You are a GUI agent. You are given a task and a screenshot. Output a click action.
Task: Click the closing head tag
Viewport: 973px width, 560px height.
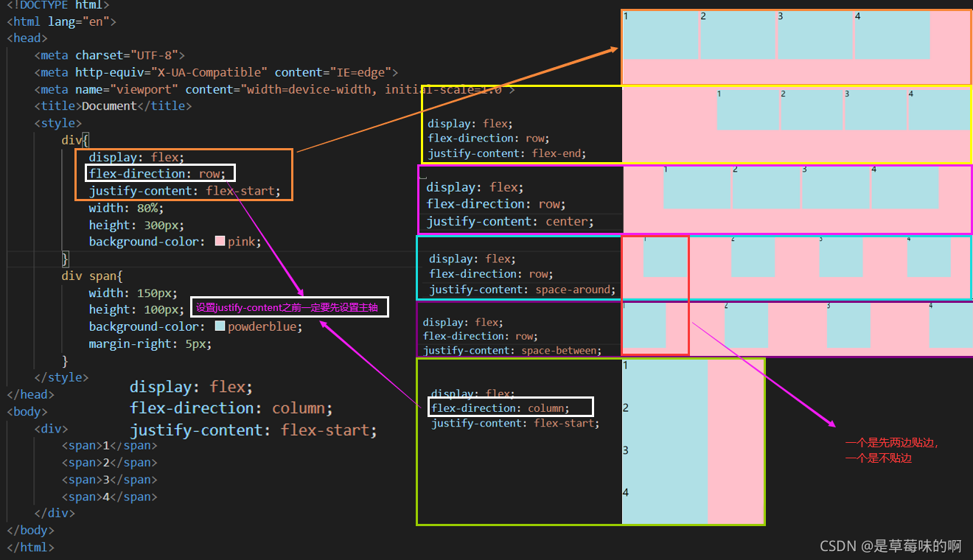point(30,394)
